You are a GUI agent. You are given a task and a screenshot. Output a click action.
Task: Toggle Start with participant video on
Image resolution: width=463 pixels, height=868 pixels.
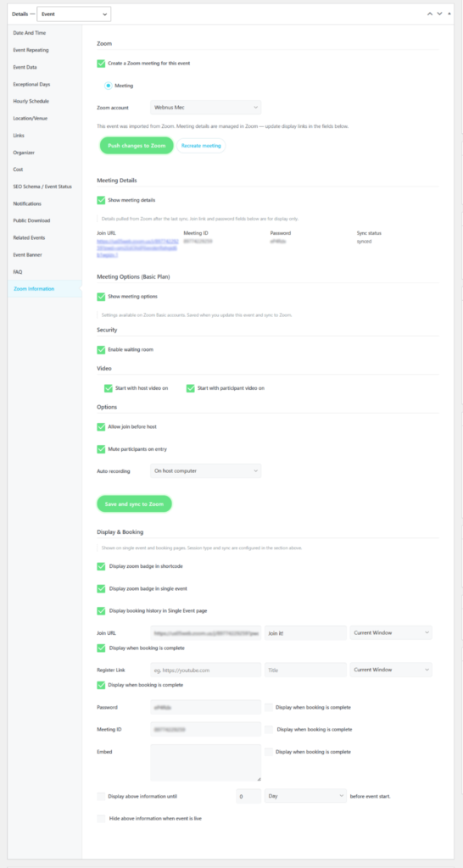[x=191, y=388]
